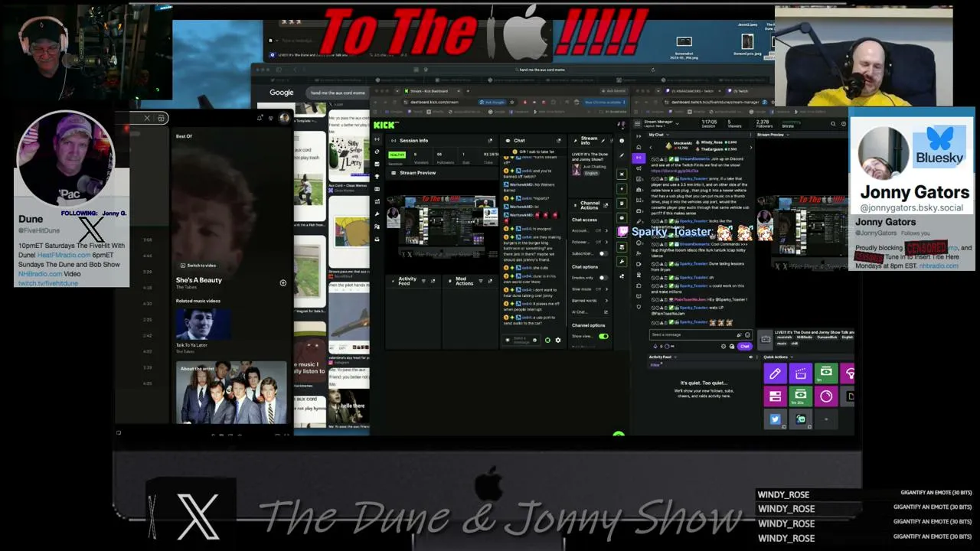Image resolution: width=980 pixels, height=551 pixels.
Task: Click the English language tag in Kick
Action: click(x=591, y=173)
